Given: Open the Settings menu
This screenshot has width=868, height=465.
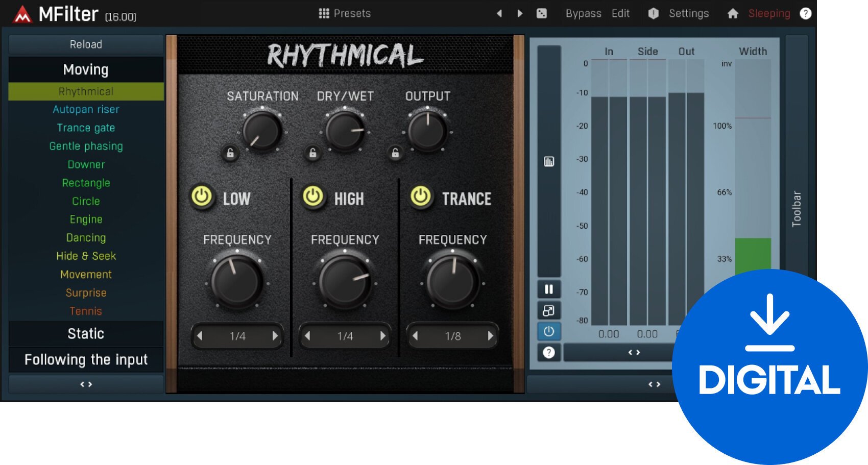Looking at the screenshot, I should coord(688,13).
